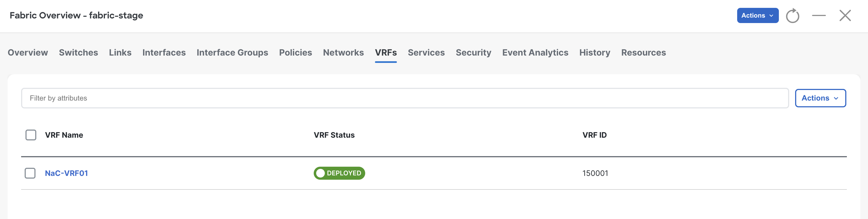Click the refresh icon in header
868x219 pixels.
(792, 15)
